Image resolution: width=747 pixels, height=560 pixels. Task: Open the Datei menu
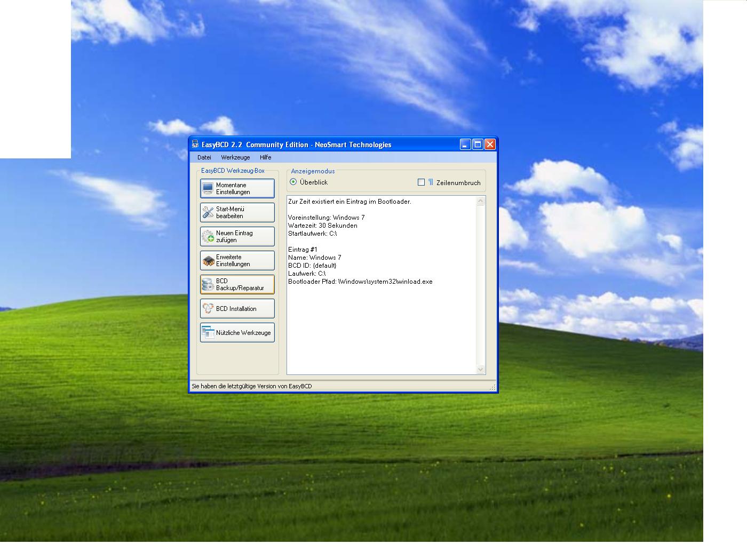[204, 157]
